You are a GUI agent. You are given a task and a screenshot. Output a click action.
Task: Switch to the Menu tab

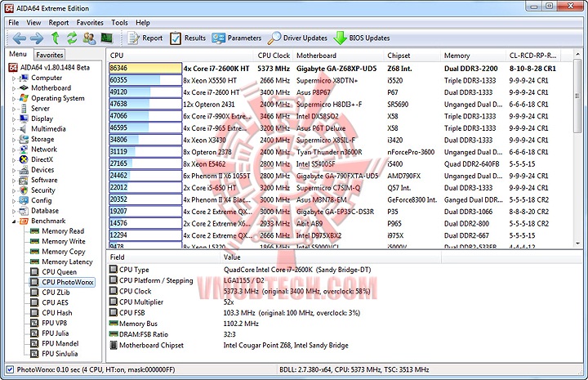tap(18, 54)
